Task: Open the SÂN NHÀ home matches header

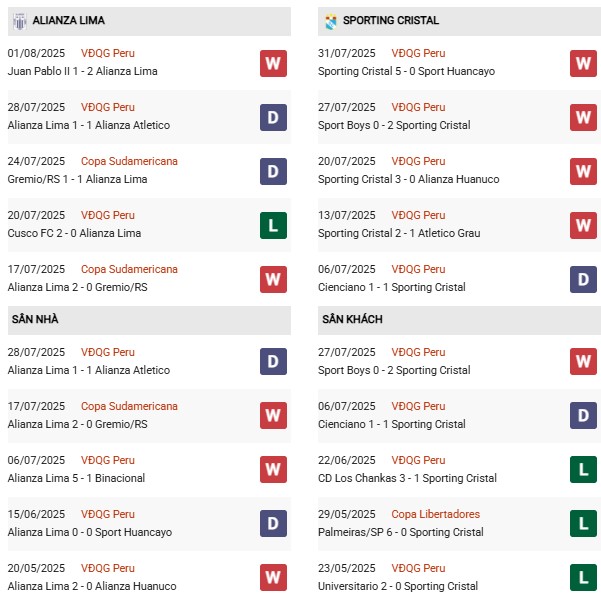Action: 35,319
